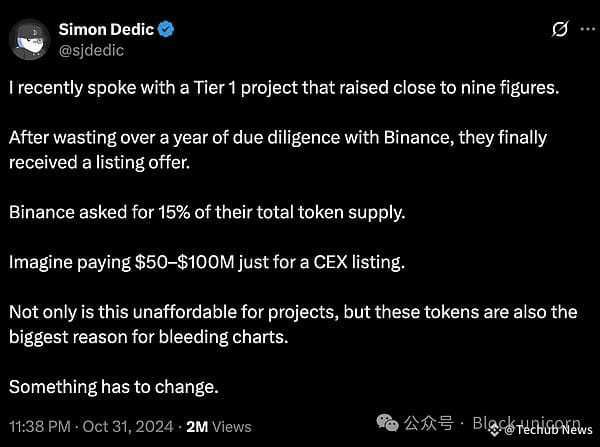Open the 2M Views count
The height and width of the screenshot is (447, 600).
click(x=218, y=426)
